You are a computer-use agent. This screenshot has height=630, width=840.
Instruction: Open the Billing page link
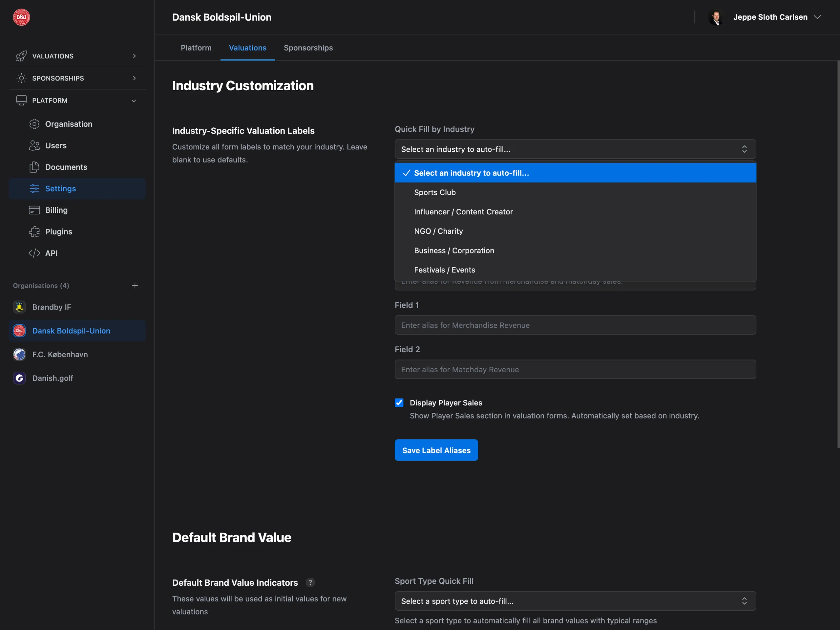tap(56, 210)
